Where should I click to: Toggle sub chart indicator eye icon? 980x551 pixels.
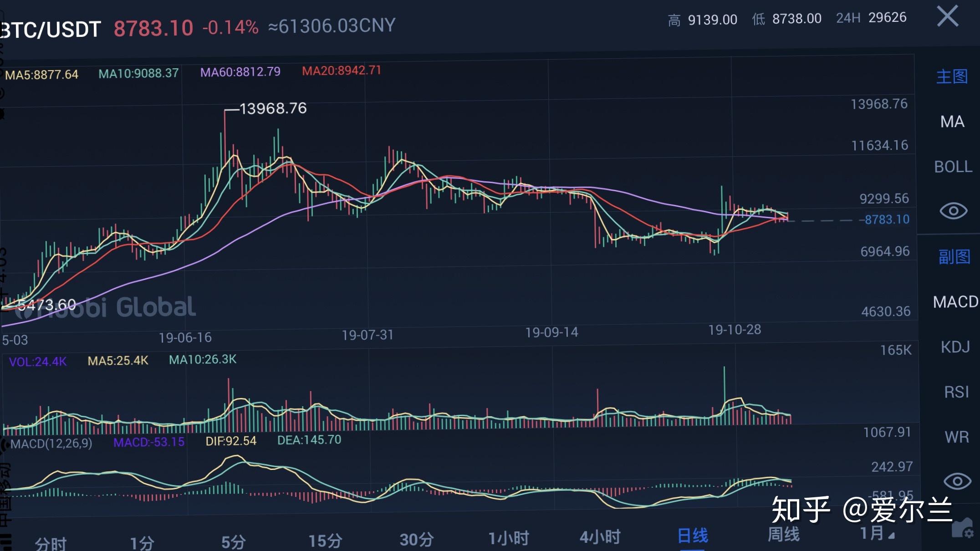[x=957, y=481]
